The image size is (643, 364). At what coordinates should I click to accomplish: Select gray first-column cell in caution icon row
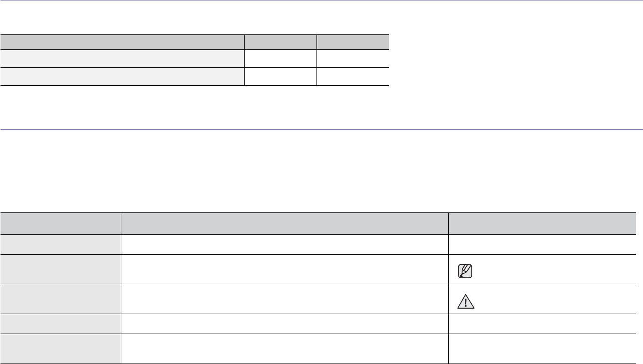tap(60, 299)
